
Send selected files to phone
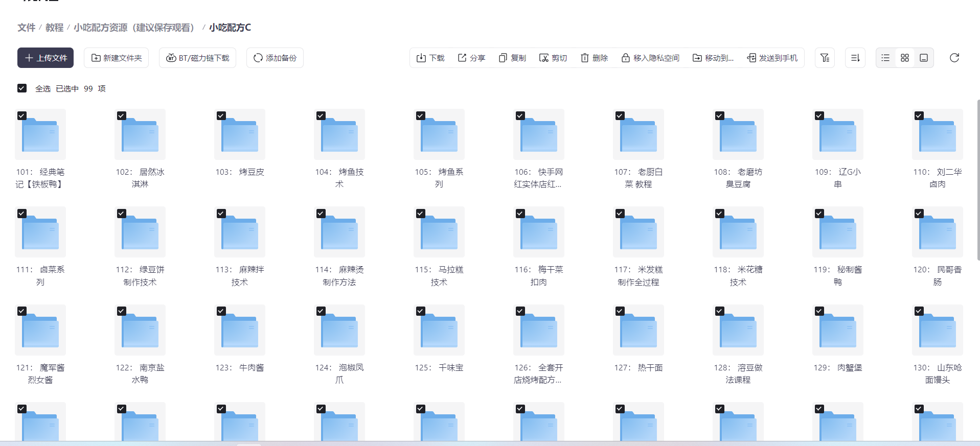point(772,58)
